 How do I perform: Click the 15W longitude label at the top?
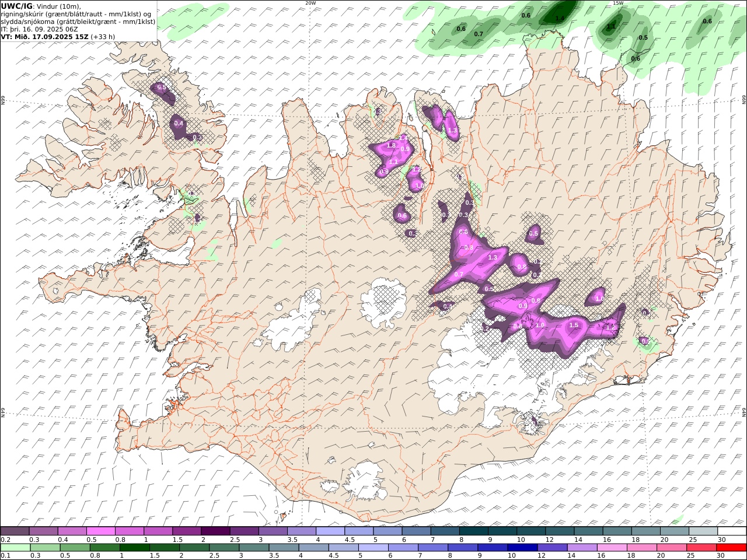coord(618,3)
